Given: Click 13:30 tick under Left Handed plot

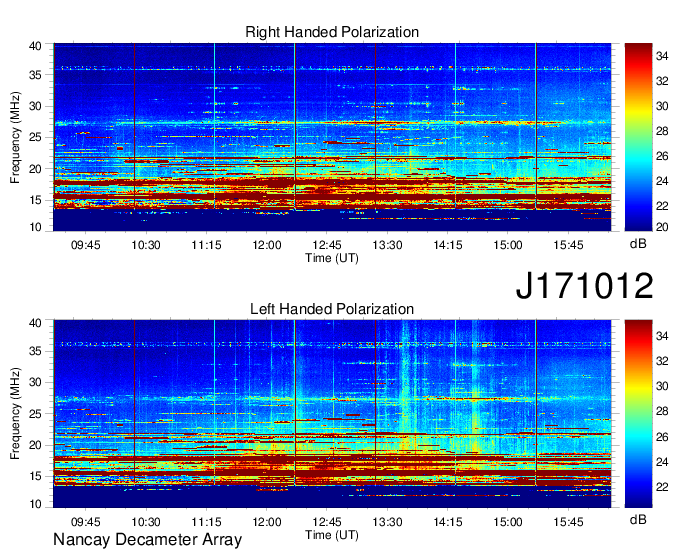Looking at the screenshot, I should 387,522.
